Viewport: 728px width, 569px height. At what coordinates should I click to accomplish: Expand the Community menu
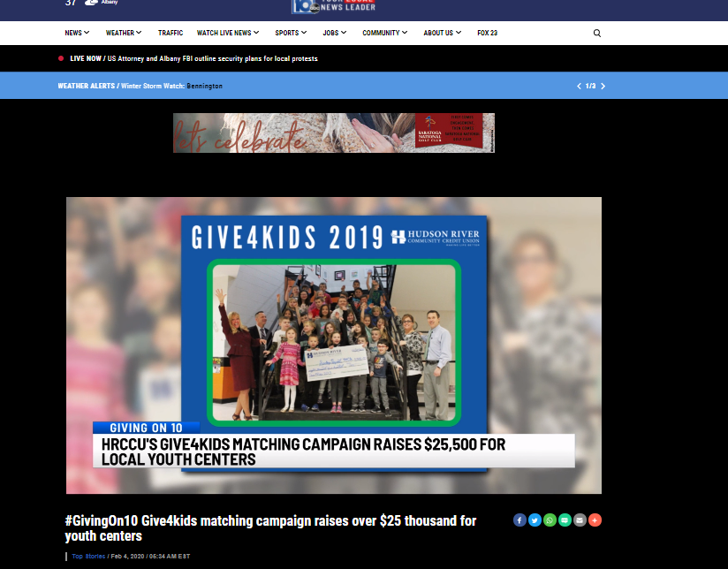point(385,33)
